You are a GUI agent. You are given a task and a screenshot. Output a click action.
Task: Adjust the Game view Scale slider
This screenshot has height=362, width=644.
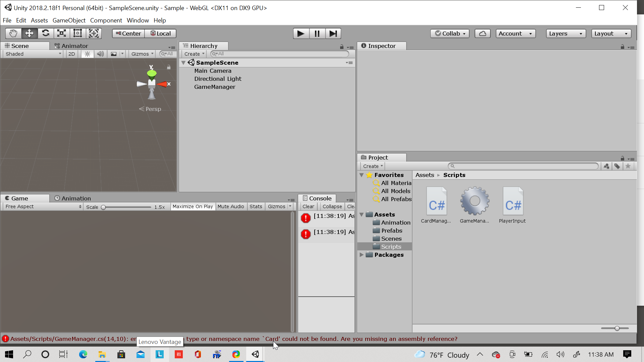104,207
